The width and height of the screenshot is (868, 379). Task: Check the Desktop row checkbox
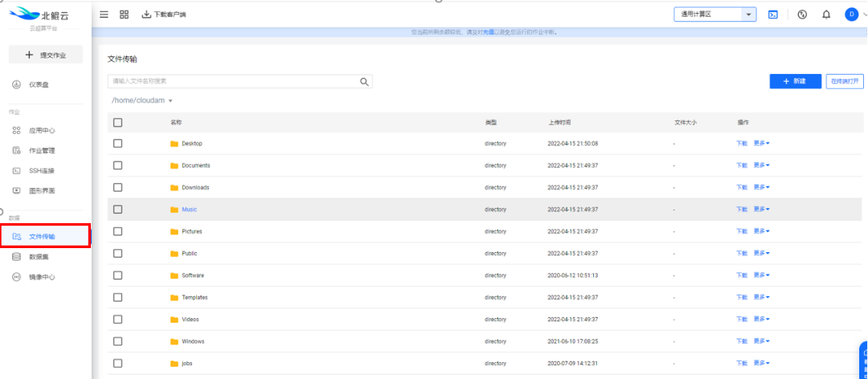click(x=117, y=143)
